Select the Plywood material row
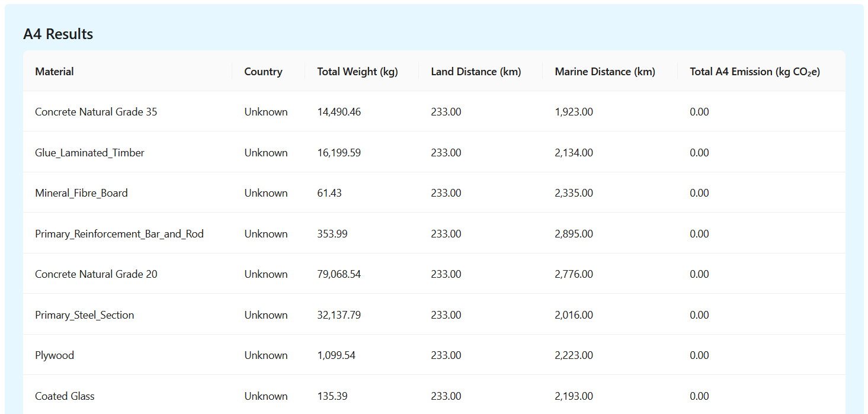 (x=55, y=355)
